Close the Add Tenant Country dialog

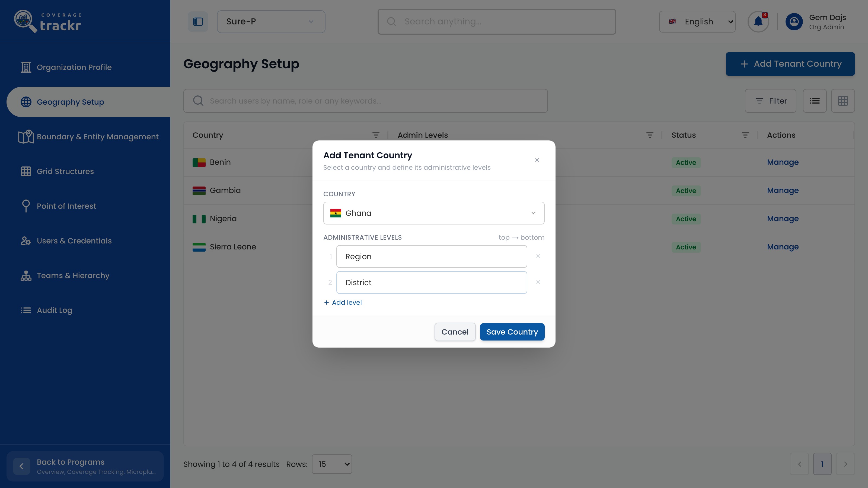pyautogui.click(x=537, y=160)
